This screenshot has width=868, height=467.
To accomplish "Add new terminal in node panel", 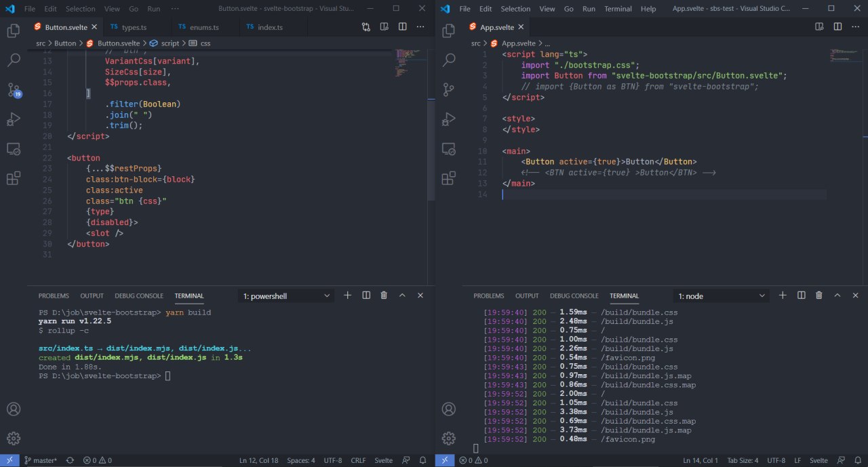I will (x=783, y=296).
